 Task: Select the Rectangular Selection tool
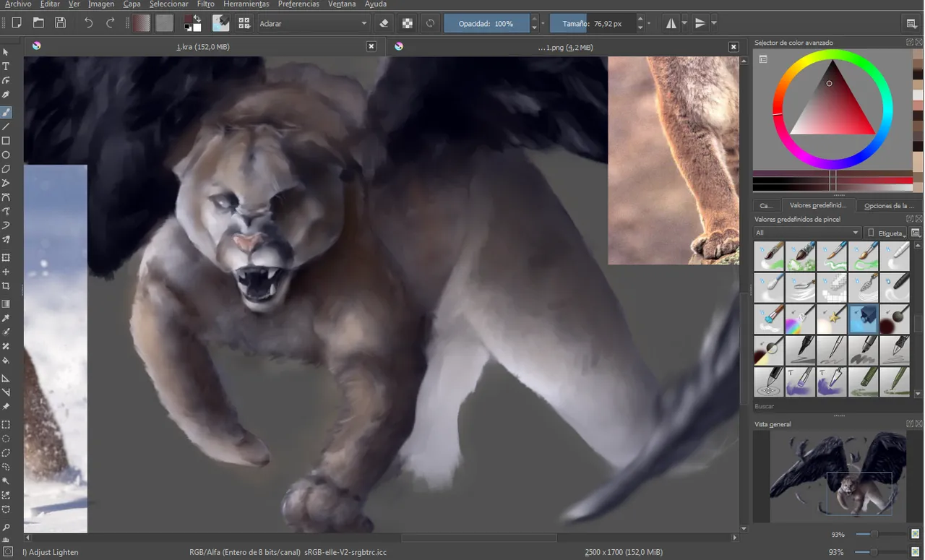[6, 424]
